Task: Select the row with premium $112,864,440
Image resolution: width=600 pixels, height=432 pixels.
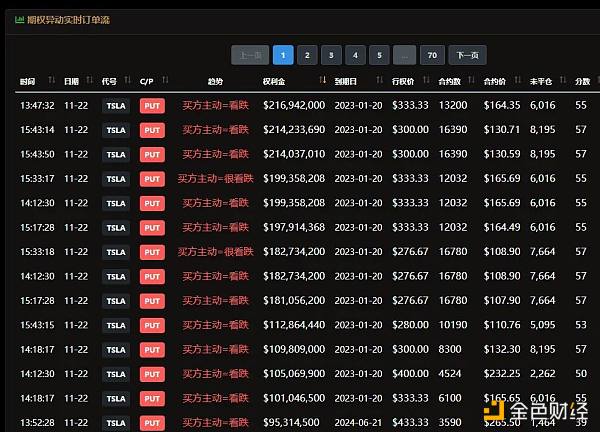Action: click(300, 324)
